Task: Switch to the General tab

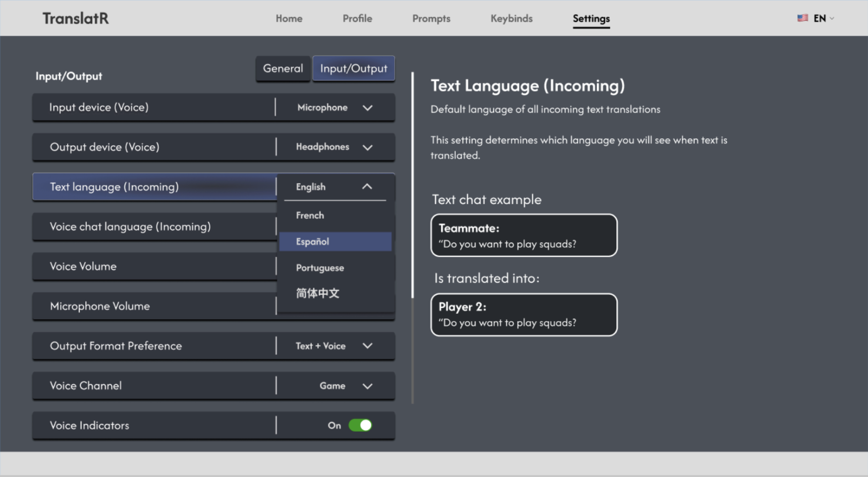Action: pyautogui.click(x=283, y=69)
